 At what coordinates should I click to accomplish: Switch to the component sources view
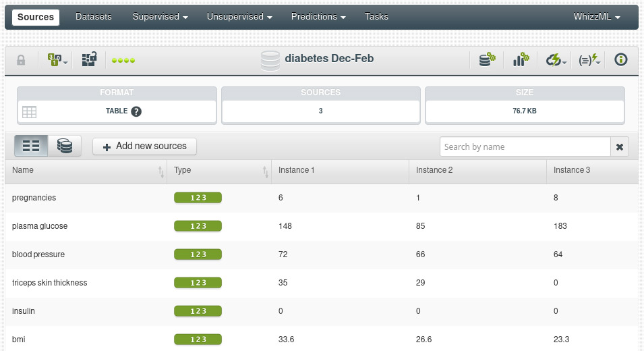point(65,146)
